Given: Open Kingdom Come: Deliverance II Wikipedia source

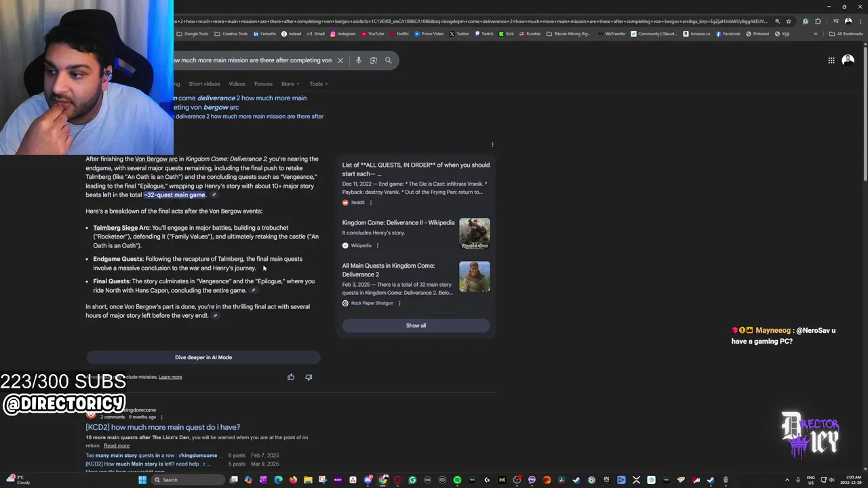Looking at the screenshot, I should (x=398, y=222).
